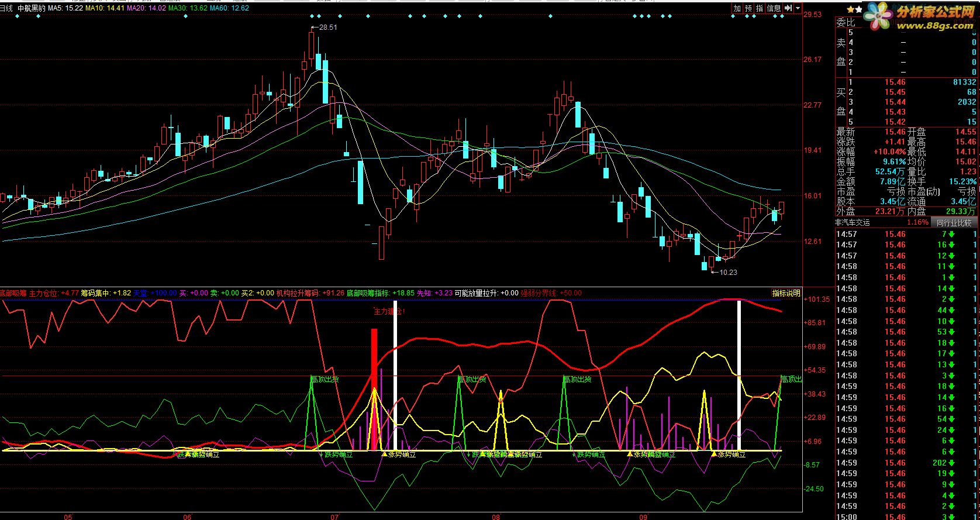Click the 09 month axis label
The height and width of the screenshot is (520, 980).
[643, 516]
